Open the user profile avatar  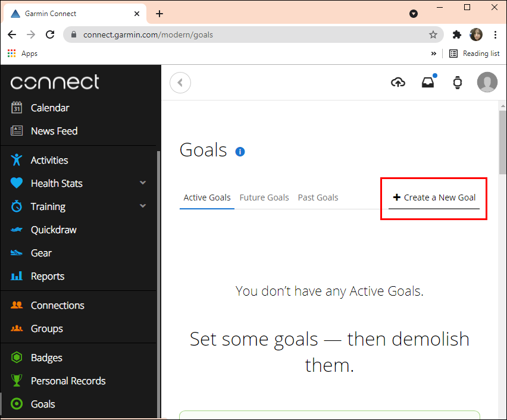(487, 83)
